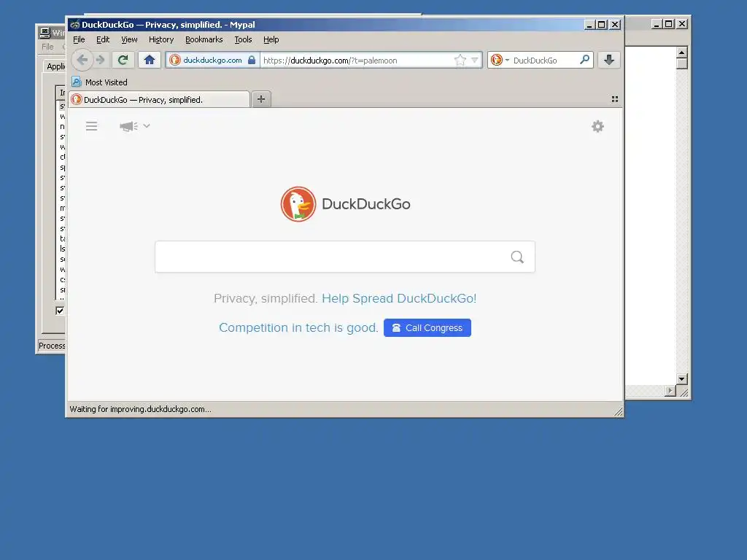The width and height of the screenshot is (747, 560).
Task: Focus the DuckDuckGo page search box
Action: (345, 257)
